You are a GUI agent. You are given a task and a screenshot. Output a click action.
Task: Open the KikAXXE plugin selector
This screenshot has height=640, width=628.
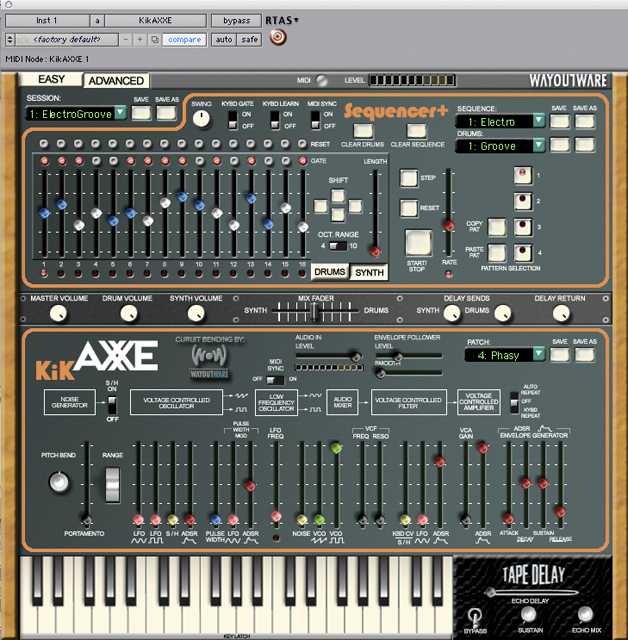click(155, 20)
